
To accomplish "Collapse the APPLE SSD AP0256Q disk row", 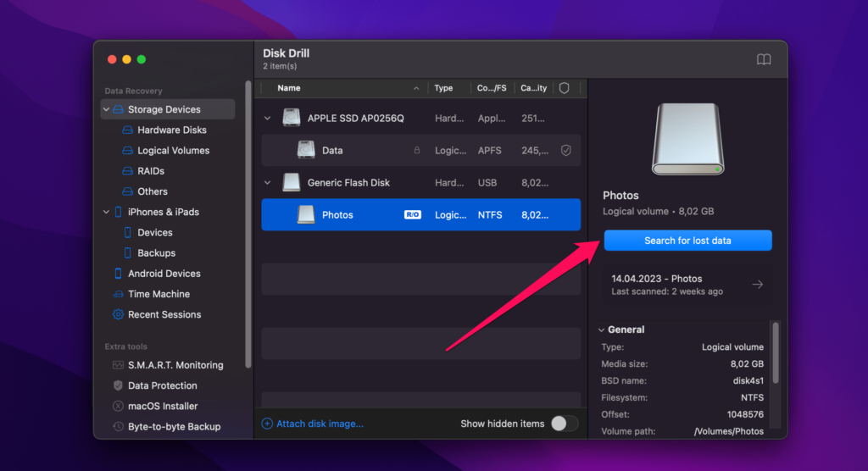I will 268,119.
